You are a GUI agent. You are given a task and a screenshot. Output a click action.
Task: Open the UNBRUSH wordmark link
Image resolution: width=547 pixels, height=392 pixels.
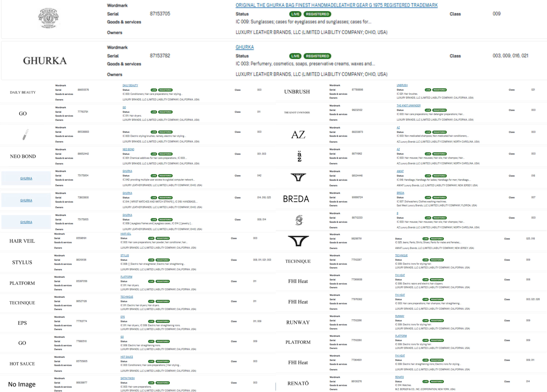[402, 85]
